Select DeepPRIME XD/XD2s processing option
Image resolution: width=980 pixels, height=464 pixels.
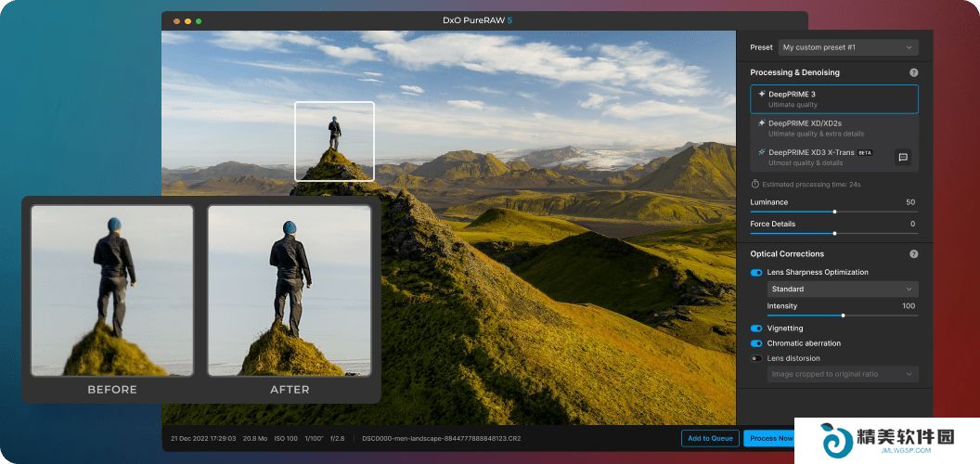click(x=834, y=128)
